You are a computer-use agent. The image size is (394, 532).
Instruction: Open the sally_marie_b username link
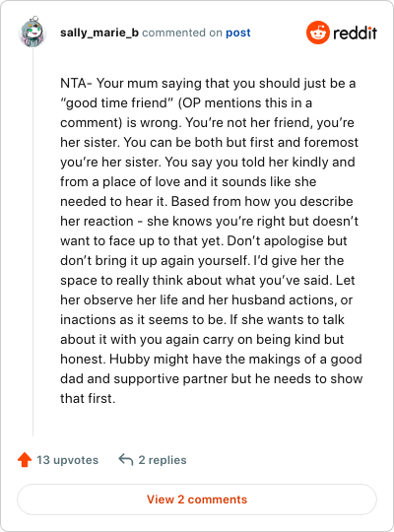coord(99,33)
